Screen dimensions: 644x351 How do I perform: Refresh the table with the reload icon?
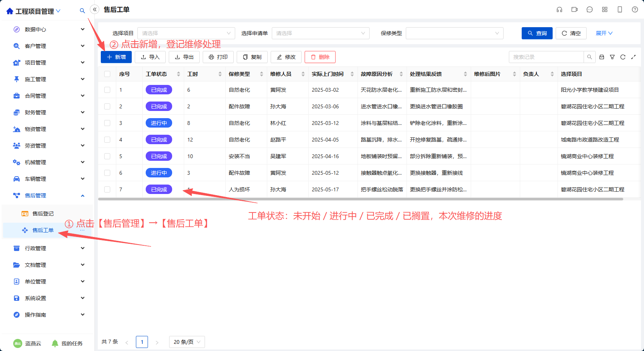(x=623, y=57)
